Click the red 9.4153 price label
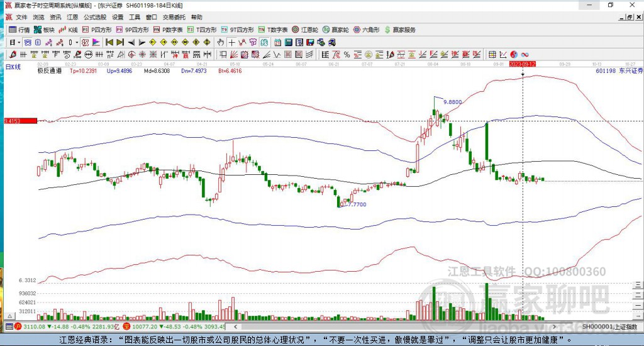This screenshot has width=644, height=346. pos(21,121)
